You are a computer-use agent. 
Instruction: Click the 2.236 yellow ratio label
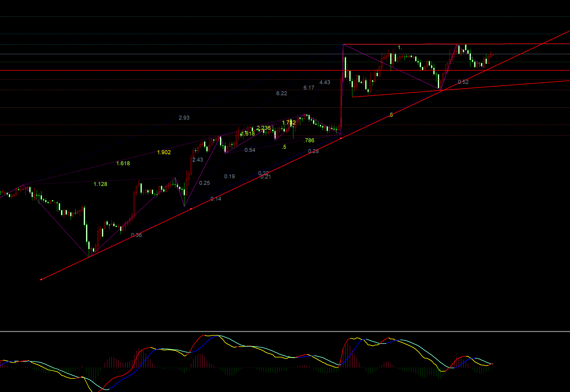(x=263, y=128)
